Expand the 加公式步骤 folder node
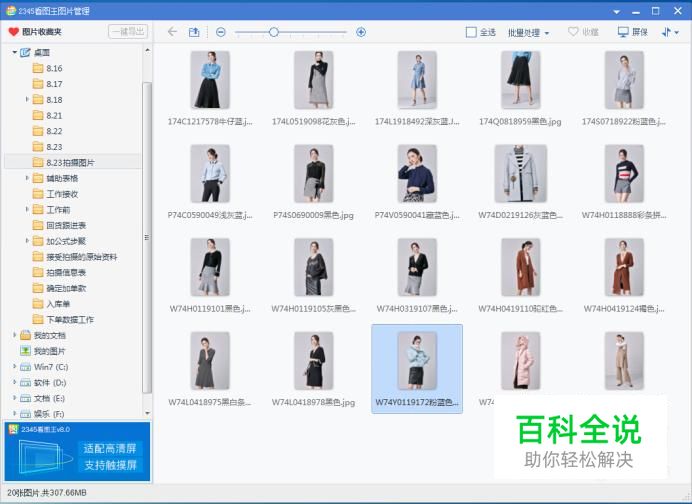Image resolution: width=692 pixels, height=504 pixels. click(x=27, y=241)
